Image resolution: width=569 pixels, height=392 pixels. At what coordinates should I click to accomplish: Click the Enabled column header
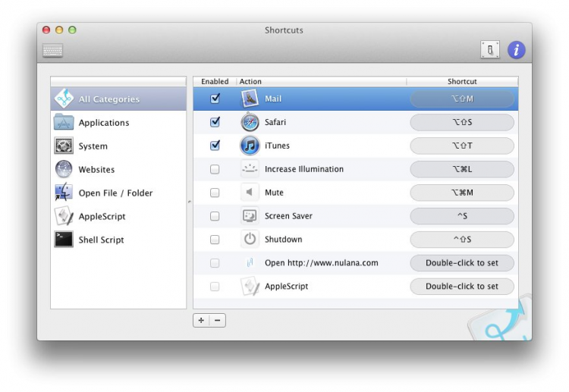[x=215, y=81]
